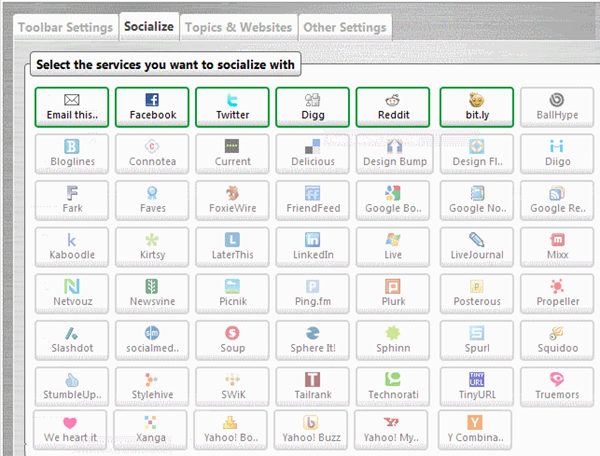
Task: Enable the Bloglines service
Action: pos(72,154)
